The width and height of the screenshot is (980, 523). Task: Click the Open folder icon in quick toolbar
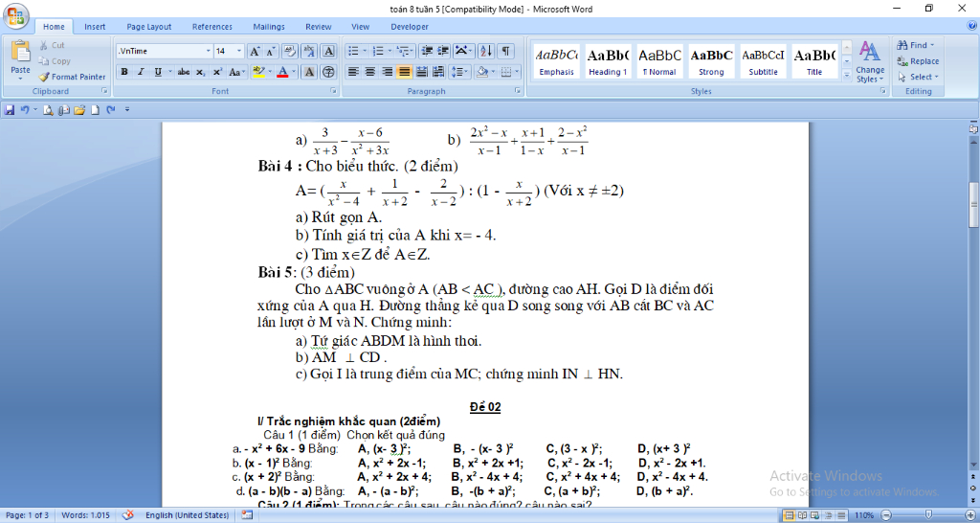(78, 110)
